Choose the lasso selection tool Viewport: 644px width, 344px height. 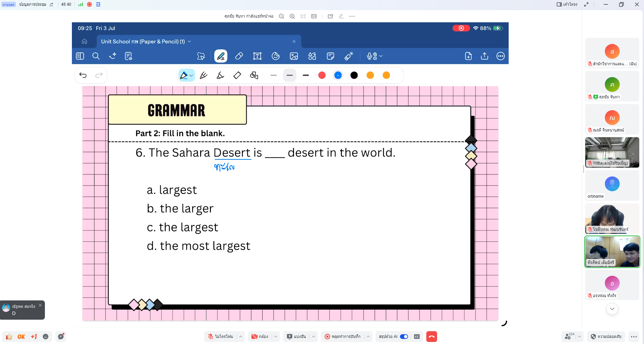201,56
